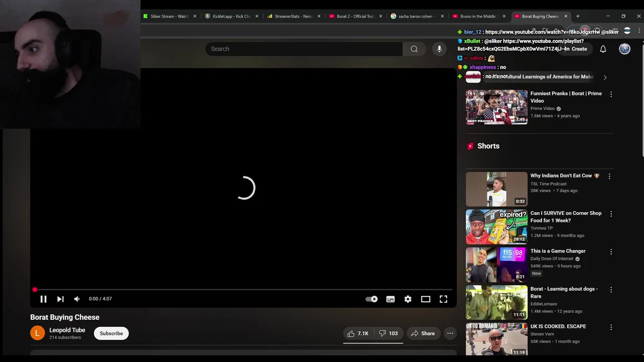
Task: Switch to theater mode
Action: 426,299
